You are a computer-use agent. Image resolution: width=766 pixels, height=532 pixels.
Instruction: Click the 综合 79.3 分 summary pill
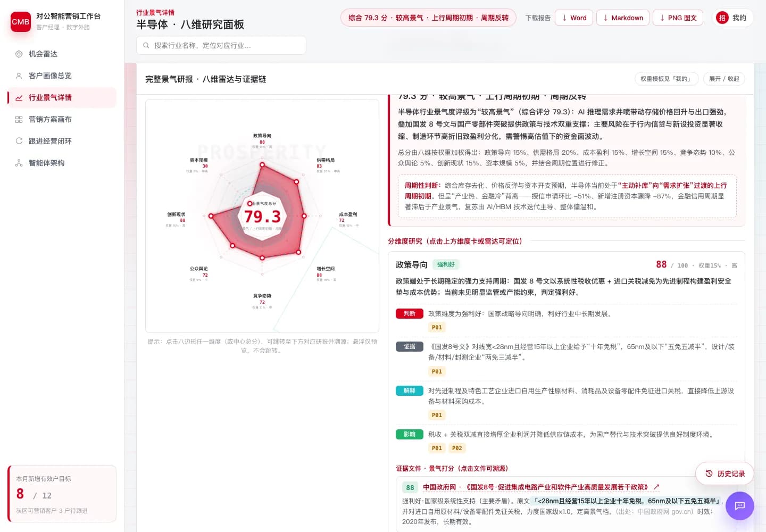428,18
